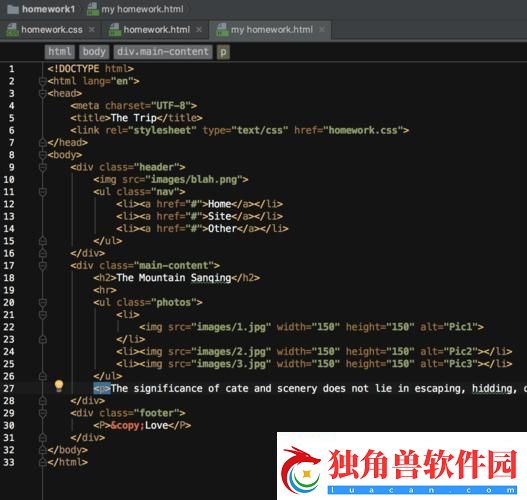Close the homework.html tab
This screenshot has width=527, height=500.
(x=199, y=30)
